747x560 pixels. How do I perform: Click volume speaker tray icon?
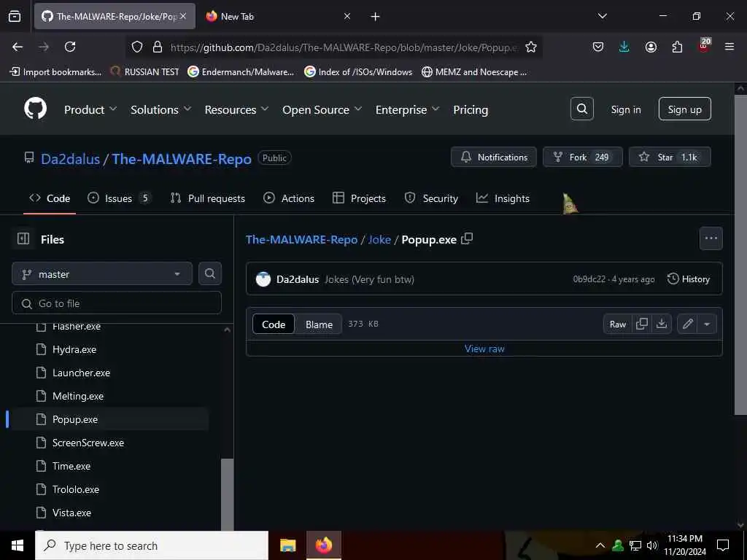[651, 545]
